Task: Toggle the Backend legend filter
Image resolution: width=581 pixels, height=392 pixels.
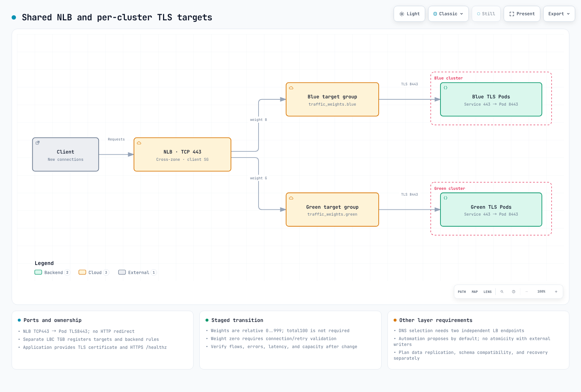Action: (52, 273)
